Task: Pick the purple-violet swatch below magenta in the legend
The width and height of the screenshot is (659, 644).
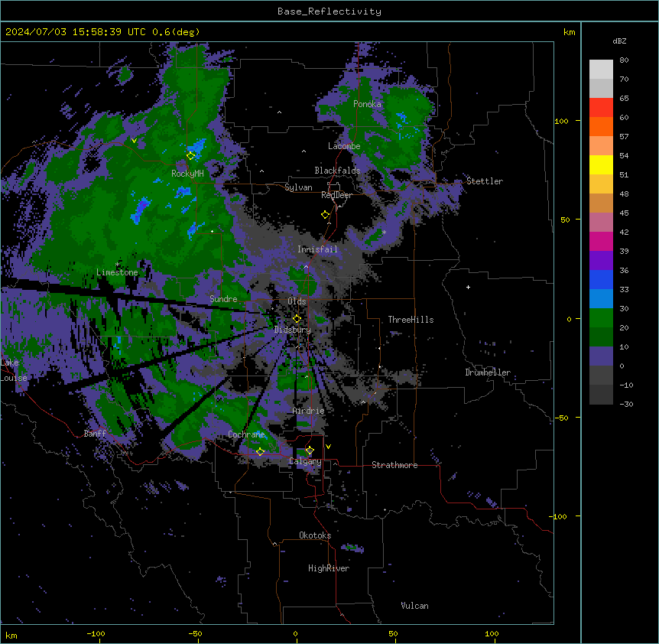Action: point(601,261)
